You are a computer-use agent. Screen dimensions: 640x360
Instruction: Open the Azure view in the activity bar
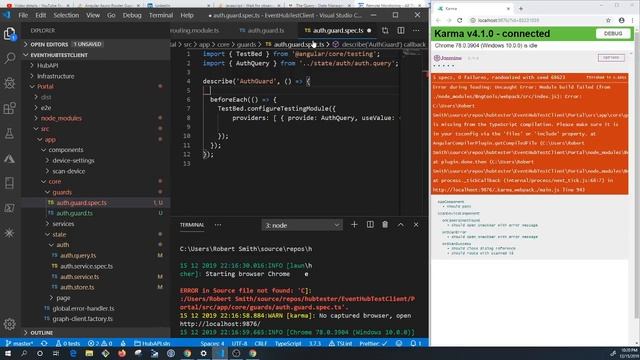tap(9, 159)
